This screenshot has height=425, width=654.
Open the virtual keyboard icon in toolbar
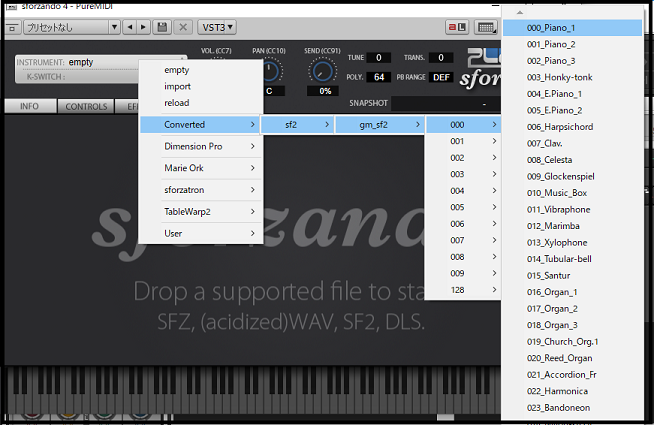point(486,28)
